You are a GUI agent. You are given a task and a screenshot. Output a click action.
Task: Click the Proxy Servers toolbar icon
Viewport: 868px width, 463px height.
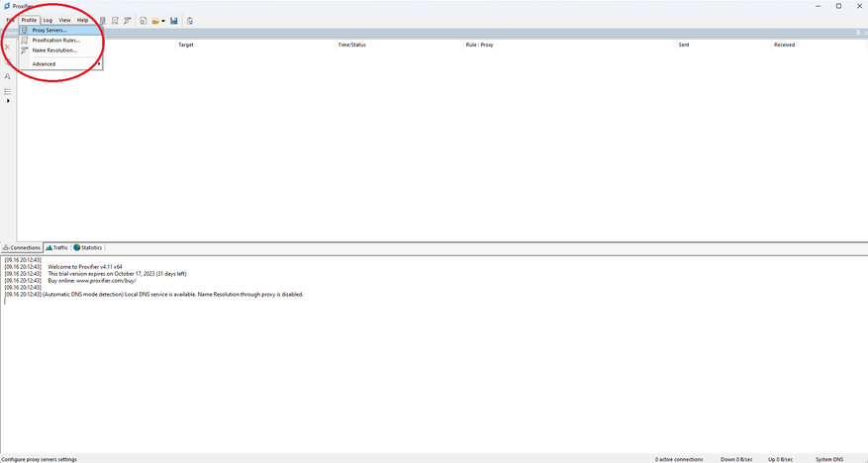[x=102, y=21]
